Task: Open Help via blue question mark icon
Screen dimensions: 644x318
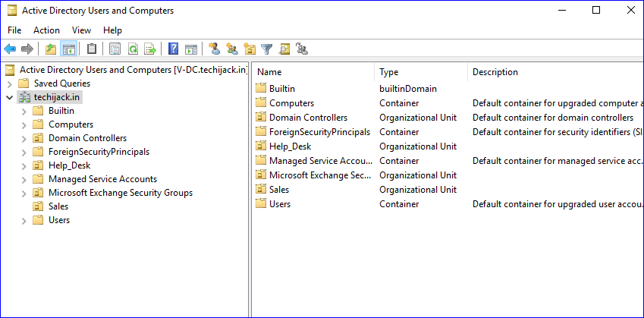Action: pyautogui.click(x=174, y=49)
